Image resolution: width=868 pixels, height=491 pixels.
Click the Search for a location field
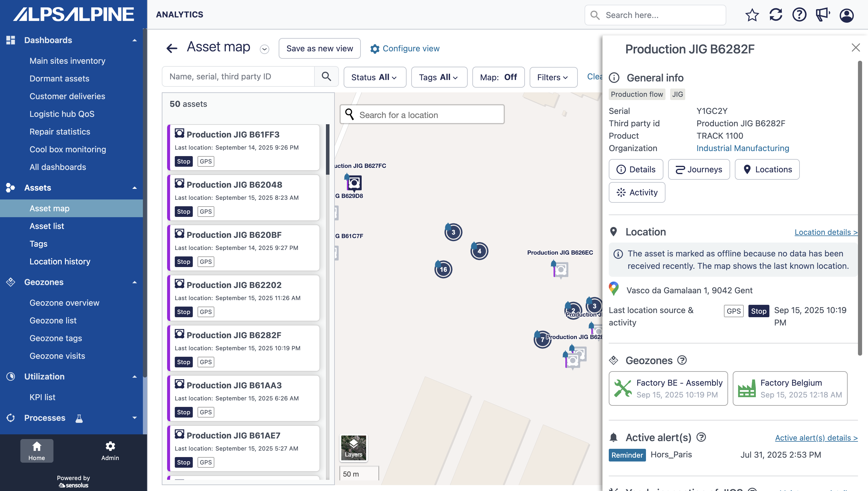point(428,115)
